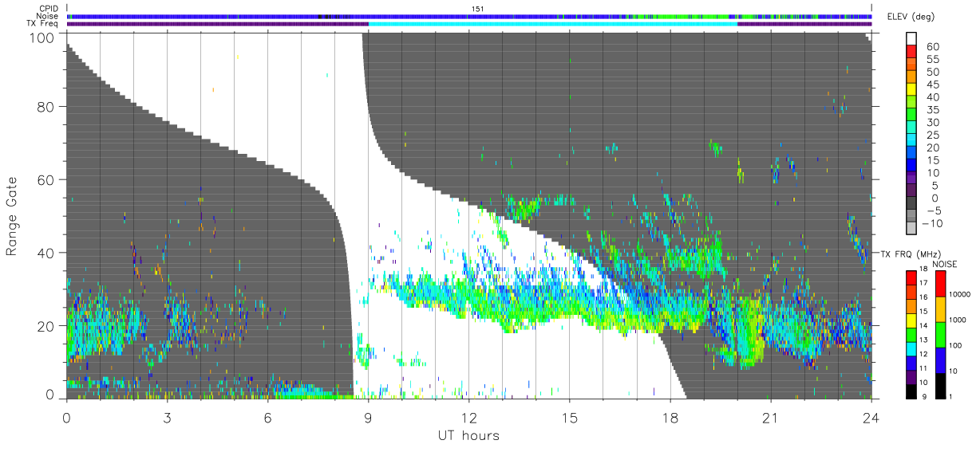This screenshot has width=980, height=452.
Task: Click the '40' tick on the Range Gate axis
Action: [45, 253]
